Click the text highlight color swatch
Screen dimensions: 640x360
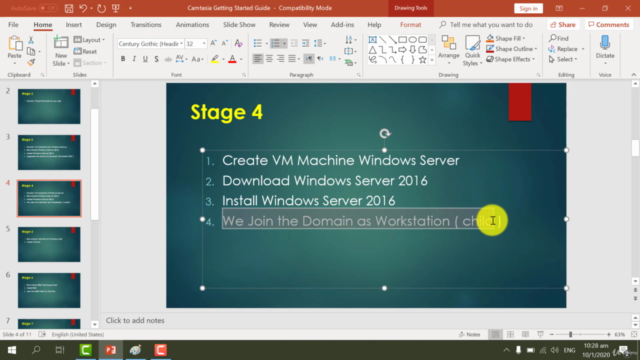(215, 60)
